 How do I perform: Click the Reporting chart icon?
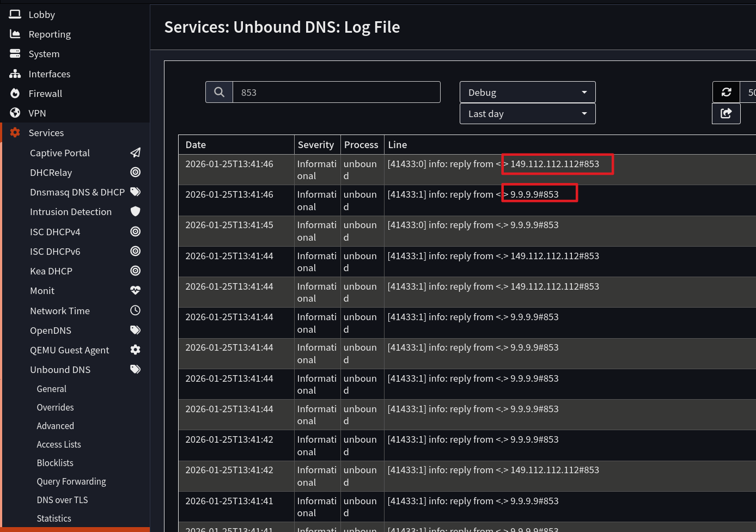click(x=15, y=34)
